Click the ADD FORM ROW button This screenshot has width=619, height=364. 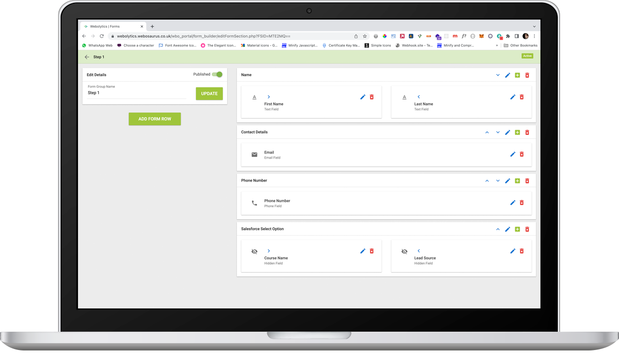click(x=155, y=119)
